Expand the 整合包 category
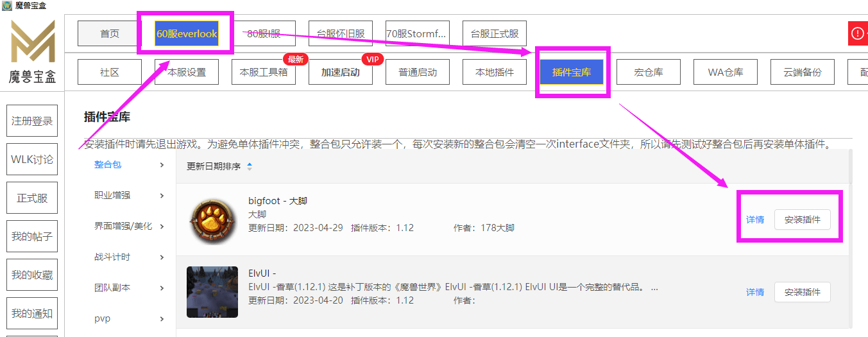This screenshot has height=337, width=868. (129, 164)
